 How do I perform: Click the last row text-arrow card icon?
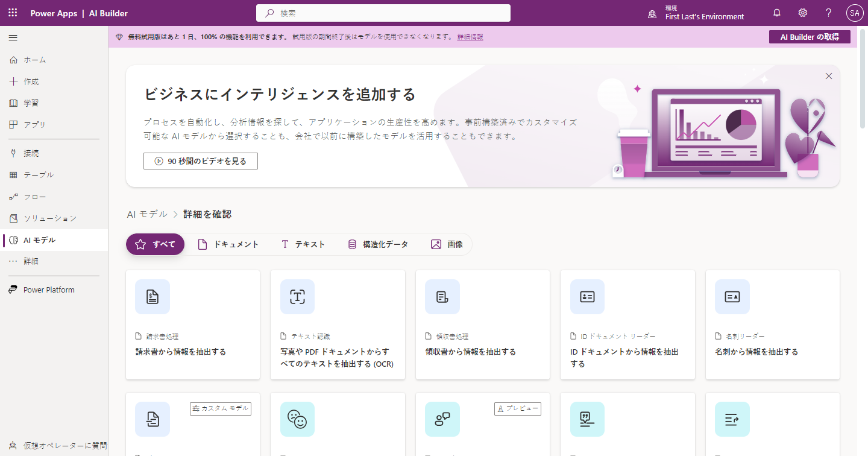(732, 419)
